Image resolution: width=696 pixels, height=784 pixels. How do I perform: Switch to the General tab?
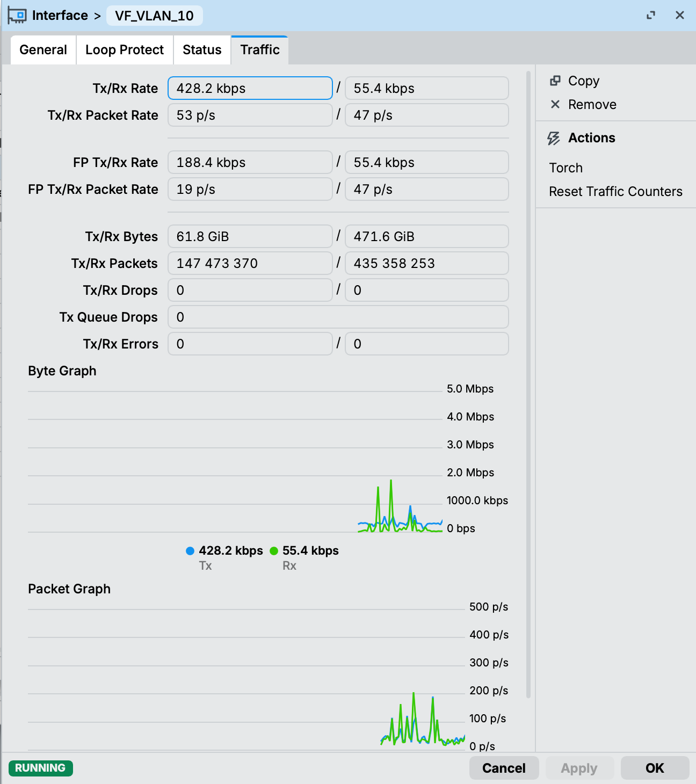point(44,50)
